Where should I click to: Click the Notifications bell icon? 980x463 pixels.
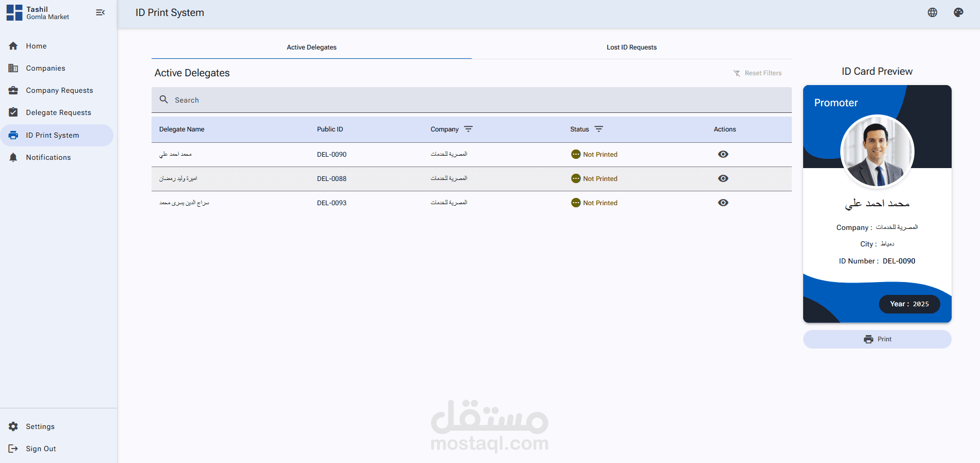(13, 157)
